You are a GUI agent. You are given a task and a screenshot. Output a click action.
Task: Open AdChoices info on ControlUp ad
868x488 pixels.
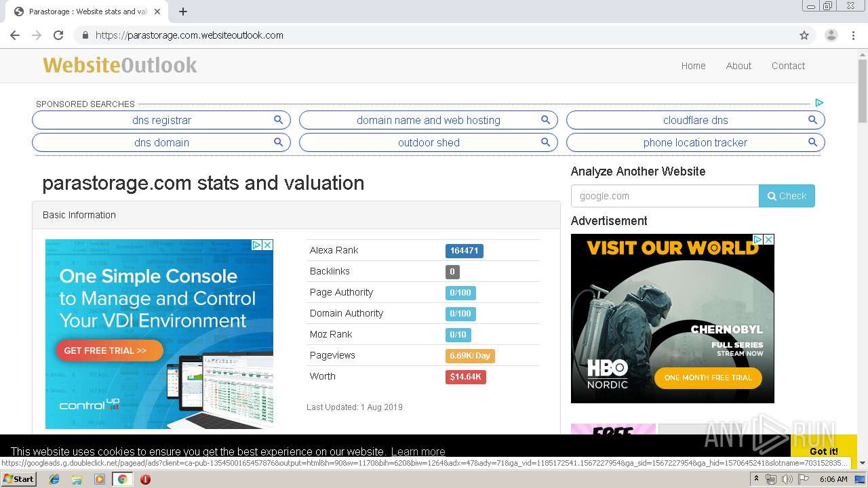tap(257, 245)
